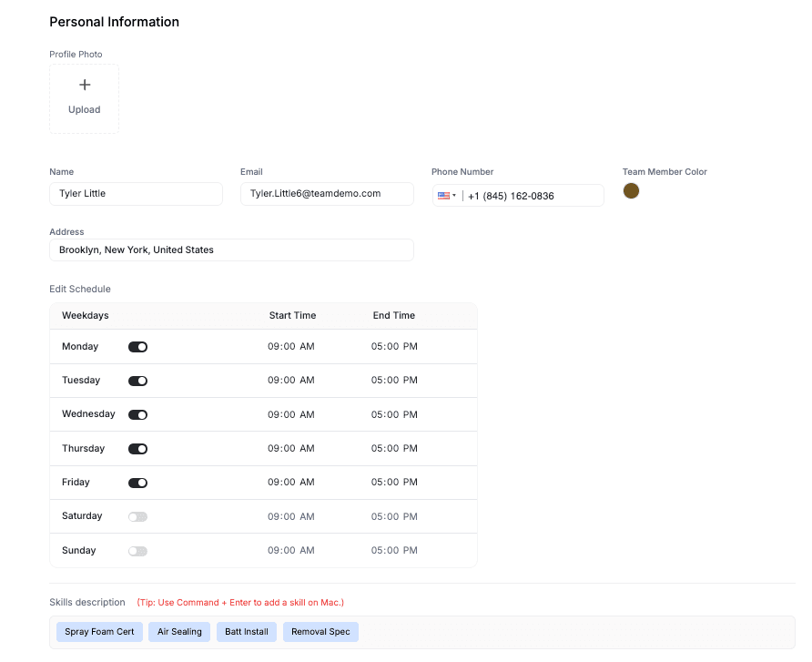Enable the Saturday schedule toggle
The width and height of the screenshot is (812, 662).
click(x=137, y=517)
